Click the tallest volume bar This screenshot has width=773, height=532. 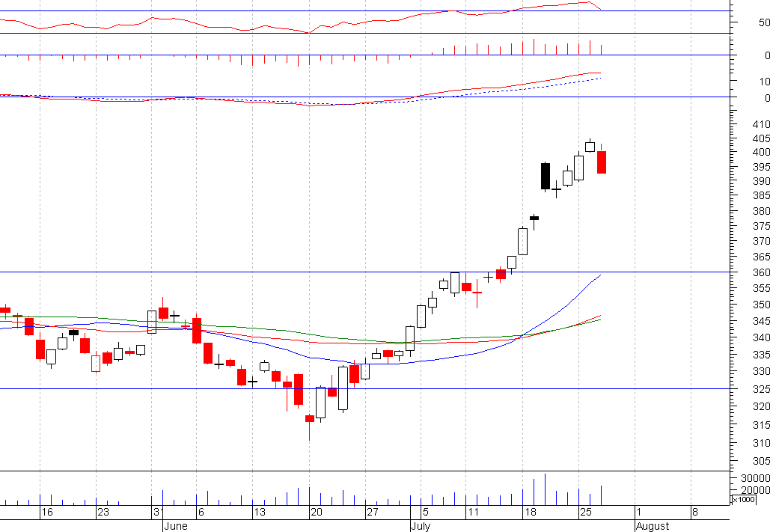(x=546, y=489)
